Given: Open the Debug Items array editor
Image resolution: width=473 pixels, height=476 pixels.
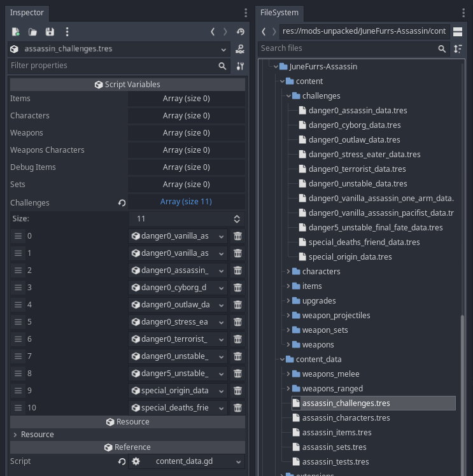Looking at the screenshot, I should (x=186, y=167).
